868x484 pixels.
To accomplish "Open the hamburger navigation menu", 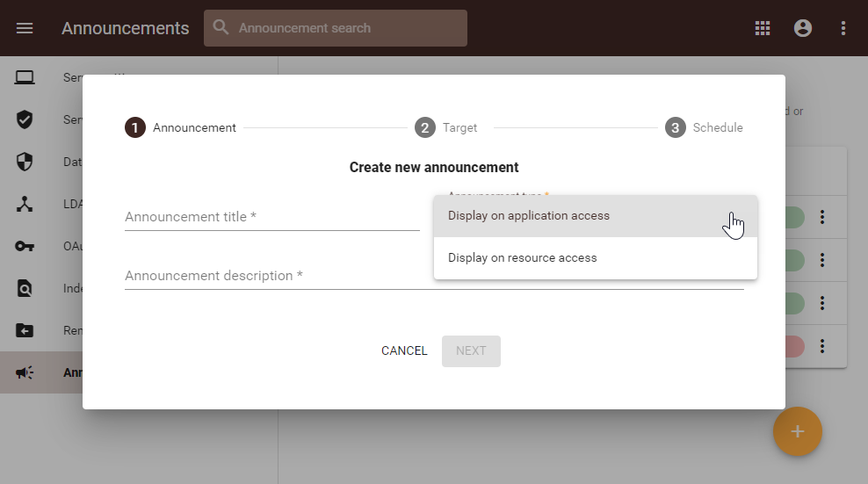I will tap(25, 28).
